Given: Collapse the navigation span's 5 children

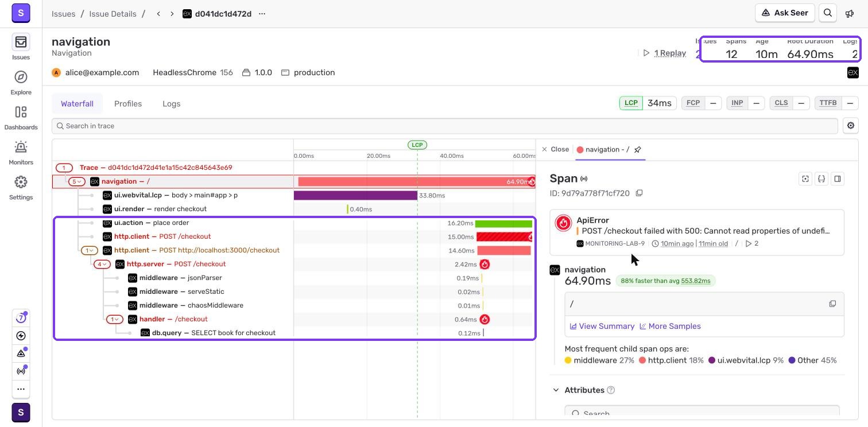Looking at the screenshot, I should (x=76, y=181).
